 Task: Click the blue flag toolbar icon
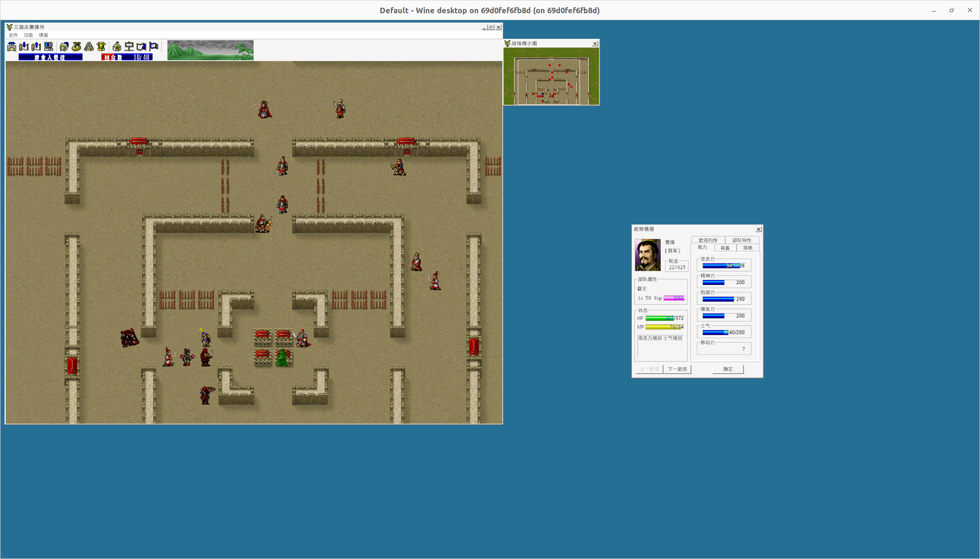[x=154, y=47]
